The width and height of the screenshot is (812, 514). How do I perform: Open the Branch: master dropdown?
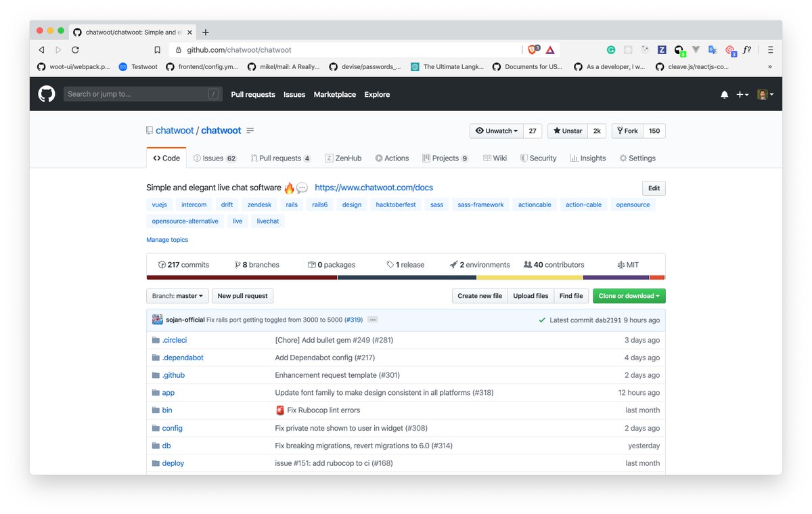(x=177, y=296)
